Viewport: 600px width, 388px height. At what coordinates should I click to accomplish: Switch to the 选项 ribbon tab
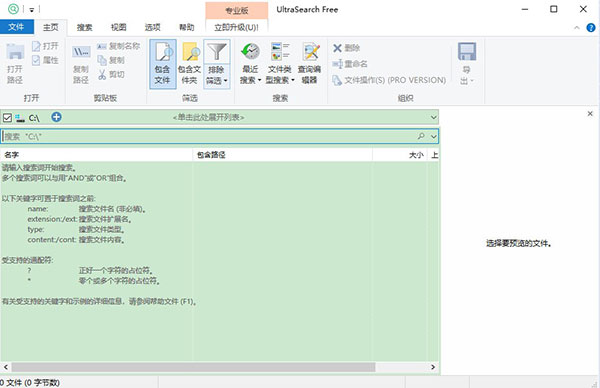(x=152, y=27)
